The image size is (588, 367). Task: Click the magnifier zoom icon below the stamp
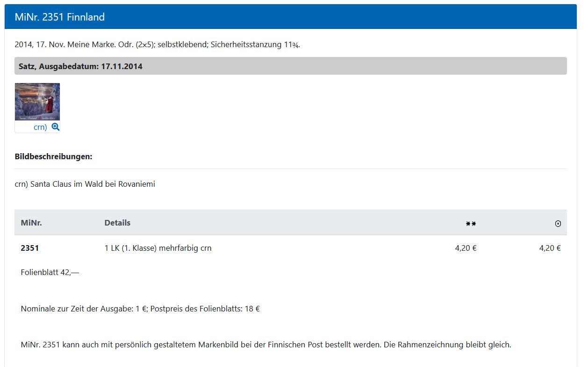pos(55,127)
